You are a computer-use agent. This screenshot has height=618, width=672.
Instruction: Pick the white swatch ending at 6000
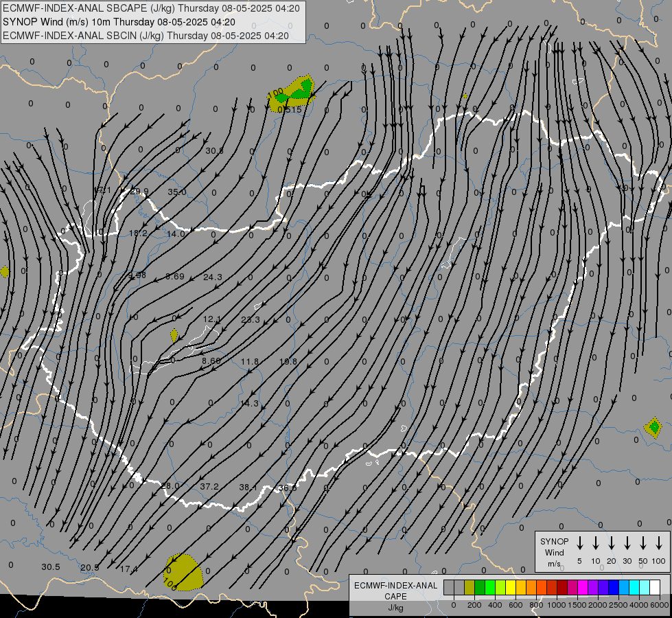[x=654, y=587]
